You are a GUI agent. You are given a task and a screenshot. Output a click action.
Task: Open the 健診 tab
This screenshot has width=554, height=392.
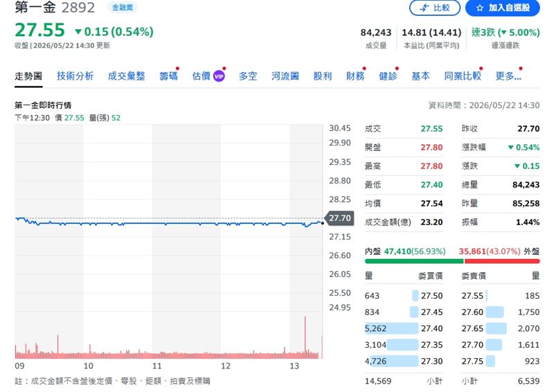click(388, 76)
